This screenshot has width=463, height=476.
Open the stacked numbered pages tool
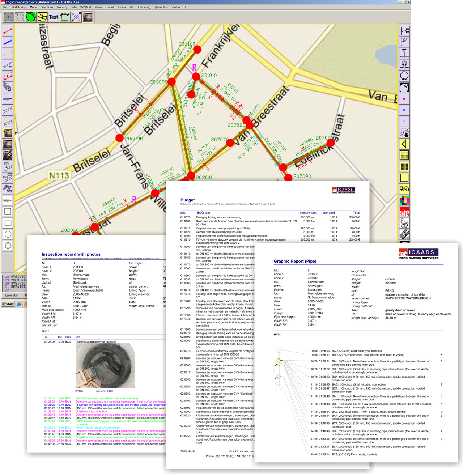click(x=8, y=87)
